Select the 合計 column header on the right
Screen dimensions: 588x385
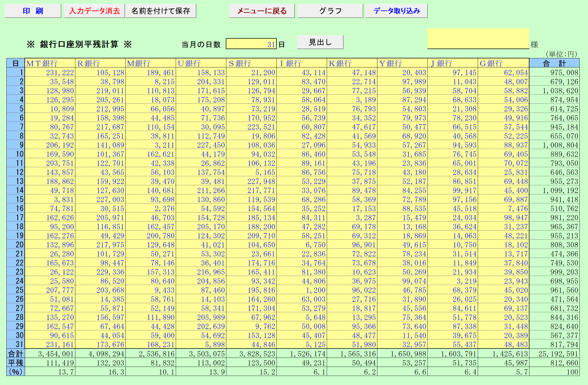554,63
